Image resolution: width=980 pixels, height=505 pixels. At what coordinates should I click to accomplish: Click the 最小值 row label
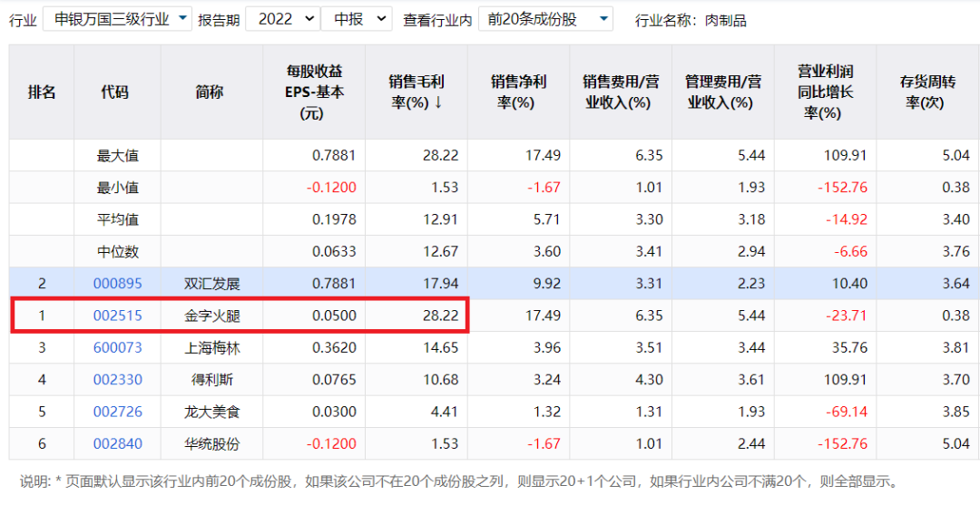tap(117, 188)
